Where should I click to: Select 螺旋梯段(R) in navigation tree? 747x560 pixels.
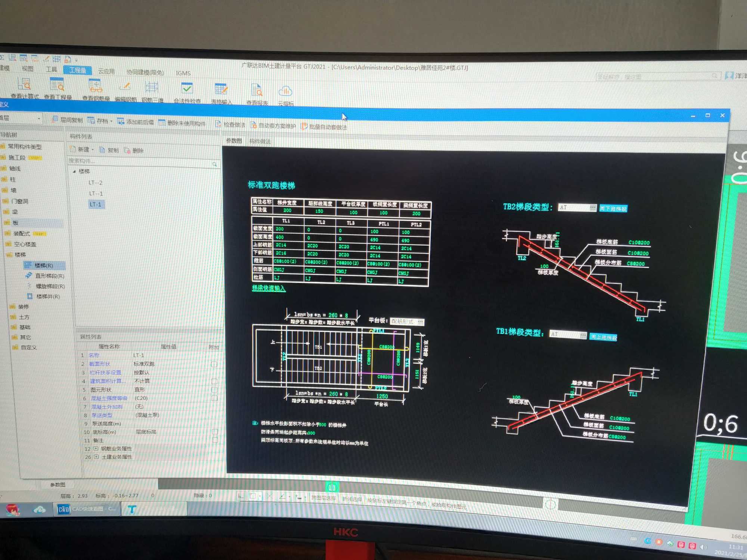[x=46, y=286]
